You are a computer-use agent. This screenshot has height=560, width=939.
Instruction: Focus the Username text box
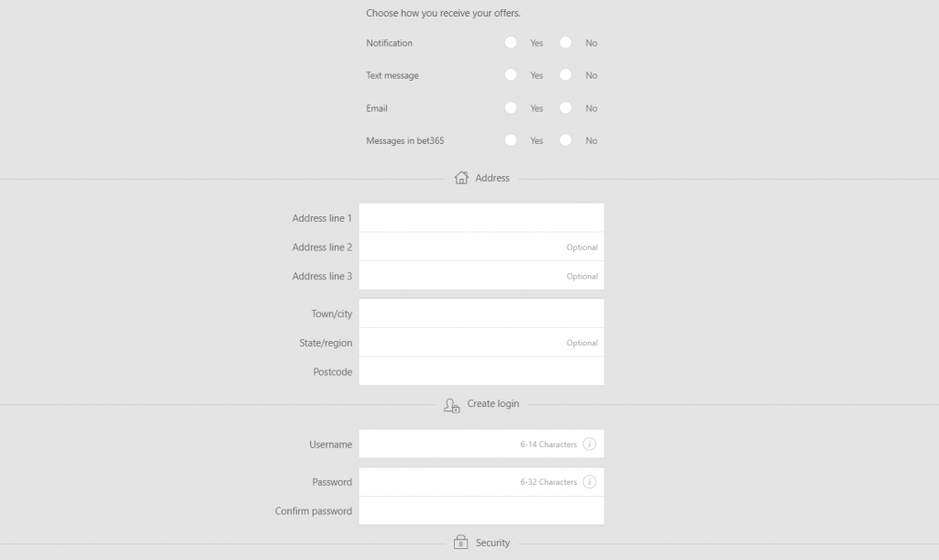pos(481,444)
